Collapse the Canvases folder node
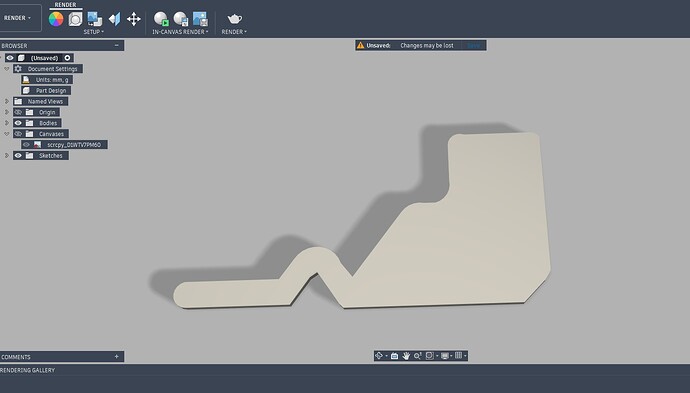 pyautogui.click(x=7, y=134)
